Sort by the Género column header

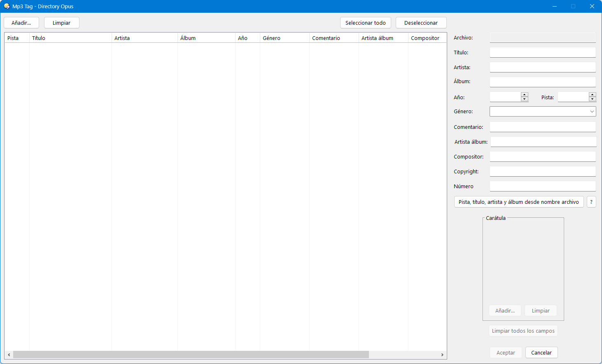coord(284,38)
